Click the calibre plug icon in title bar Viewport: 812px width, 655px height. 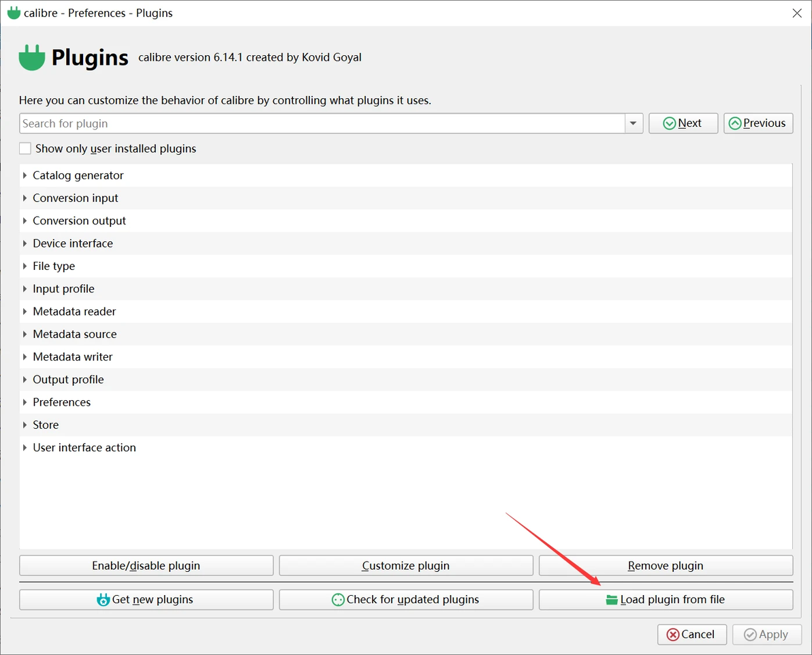pyautogui.click(x=14, y=12)
